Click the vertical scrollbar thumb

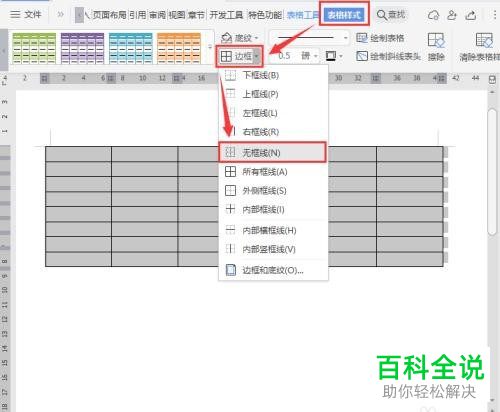point(492,172)
